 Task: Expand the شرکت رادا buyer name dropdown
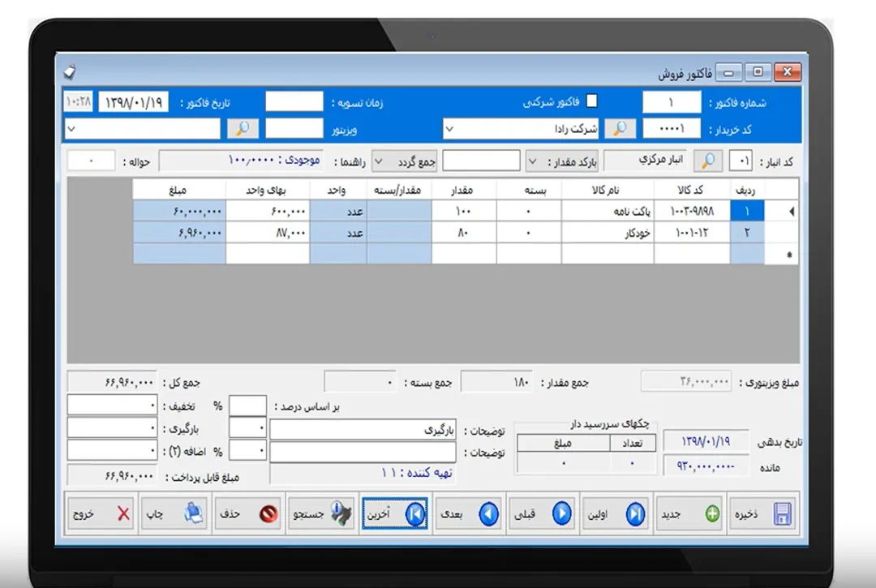point(449,129)
